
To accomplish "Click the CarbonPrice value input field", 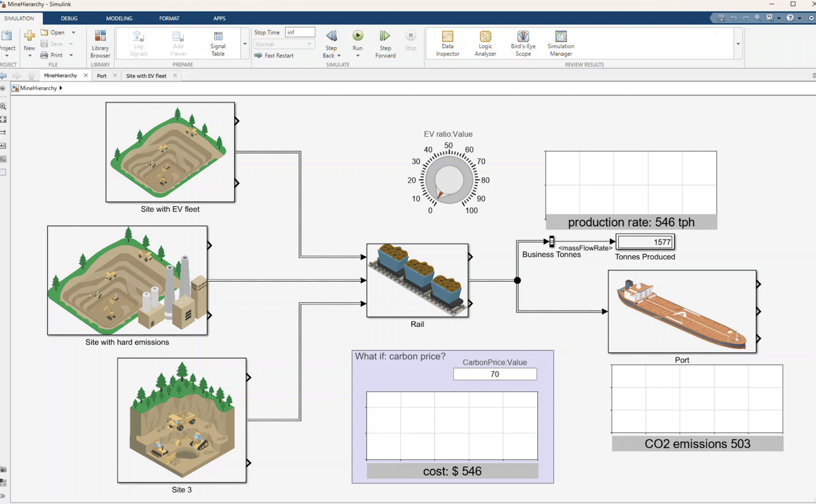I will [x=495, y=374].
